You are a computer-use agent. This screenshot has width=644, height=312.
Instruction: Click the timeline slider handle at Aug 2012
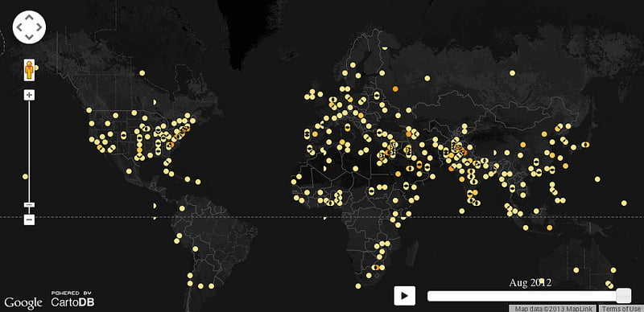point(623,296)
